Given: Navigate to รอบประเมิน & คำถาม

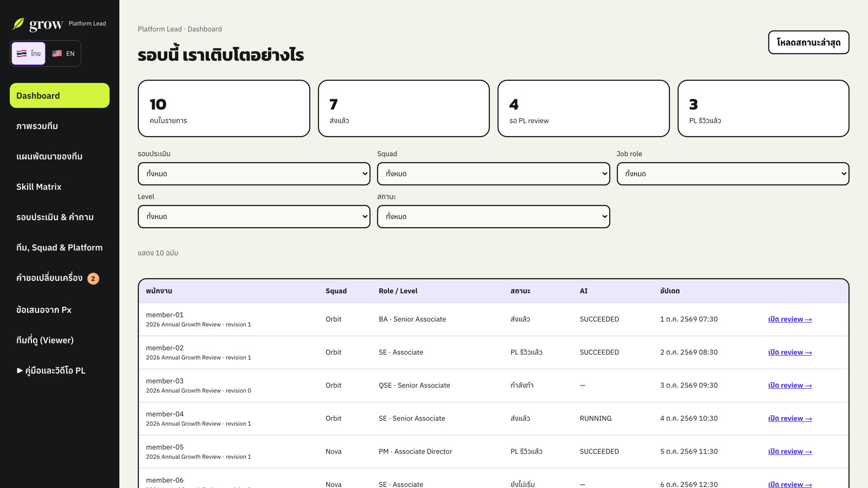Looking at the screenshot, I should point(60,217).
